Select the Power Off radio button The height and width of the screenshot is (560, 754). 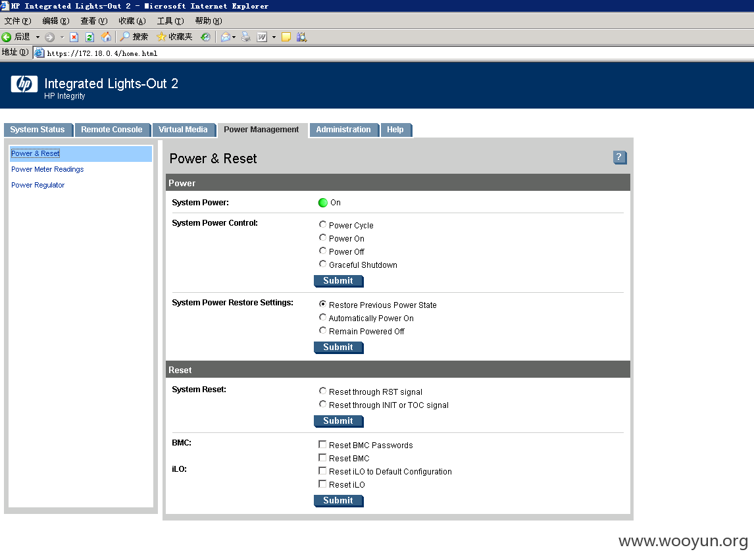pos(322,251)
